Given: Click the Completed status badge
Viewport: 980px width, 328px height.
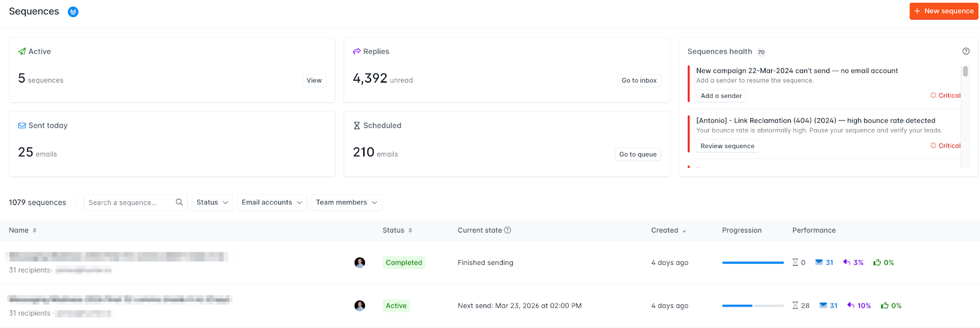Looking at the screenshot, I should click(404, 263).
